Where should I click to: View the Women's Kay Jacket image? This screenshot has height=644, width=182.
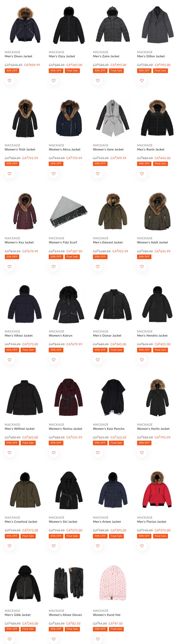click(25, 211)
